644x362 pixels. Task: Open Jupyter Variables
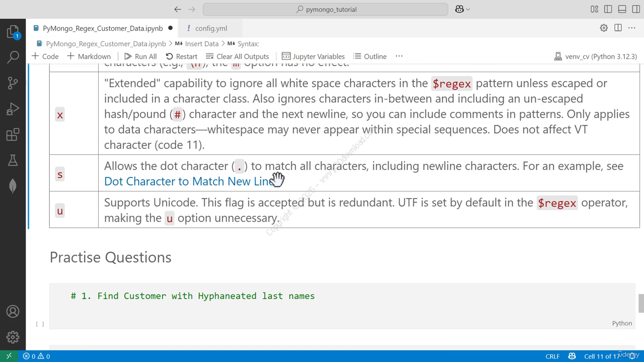tap(313, 56)
